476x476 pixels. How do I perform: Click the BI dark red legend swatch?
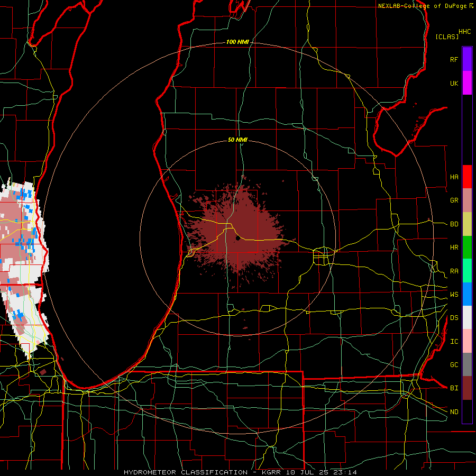click(467, 388)
